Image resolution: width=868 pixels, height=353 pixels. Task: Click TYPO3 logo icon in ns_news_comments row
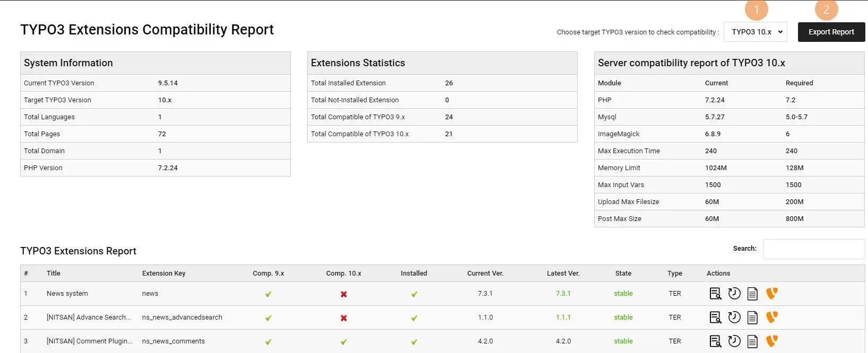click(x=772, y=341)
